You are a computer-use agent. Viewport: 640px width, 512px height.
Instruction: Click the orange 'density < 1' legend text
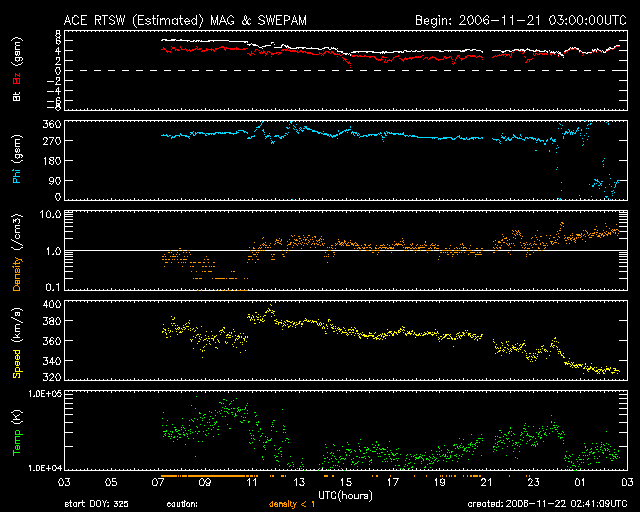(x=292, y=504)
